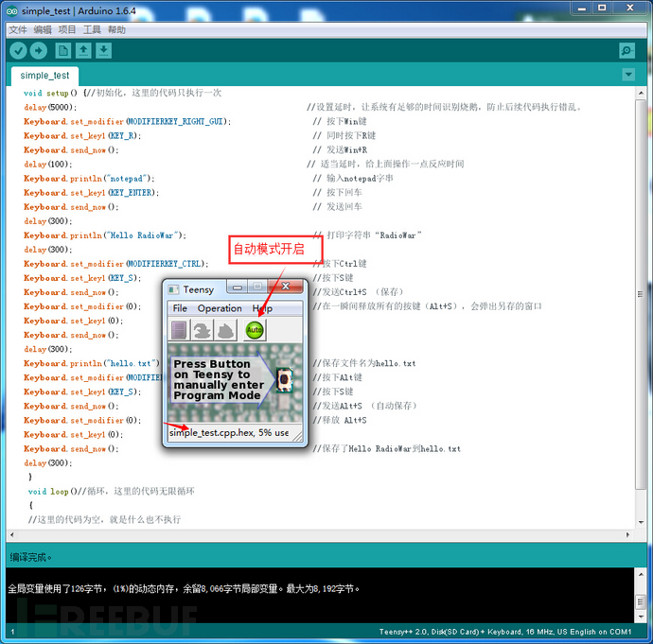Save the sketch with the down-arrow icon
Image resolution: width=653 pixels, height=644 pixels.
click(104, 51)
